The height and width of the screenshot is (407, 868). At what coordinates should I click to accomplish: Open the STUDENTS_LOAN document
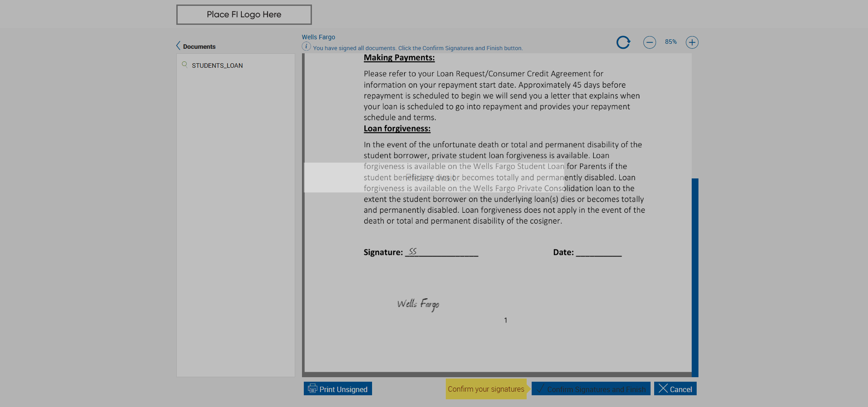pos(217,65)
